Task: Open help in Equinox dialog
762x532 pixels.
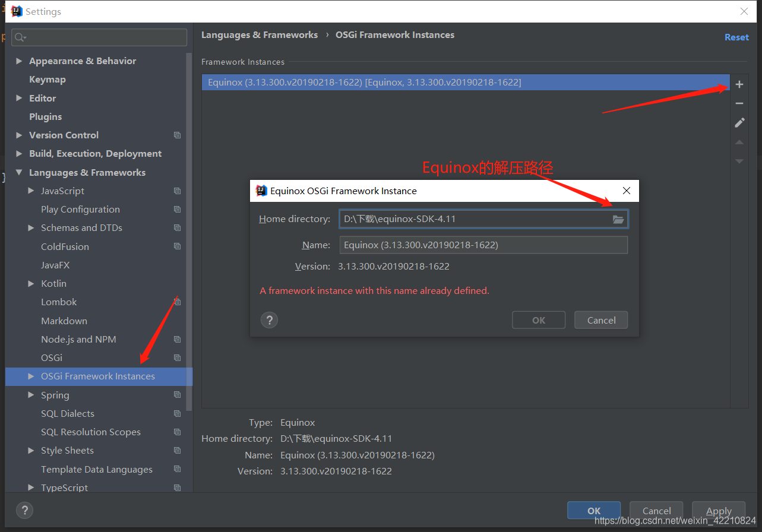Action: 270,320
